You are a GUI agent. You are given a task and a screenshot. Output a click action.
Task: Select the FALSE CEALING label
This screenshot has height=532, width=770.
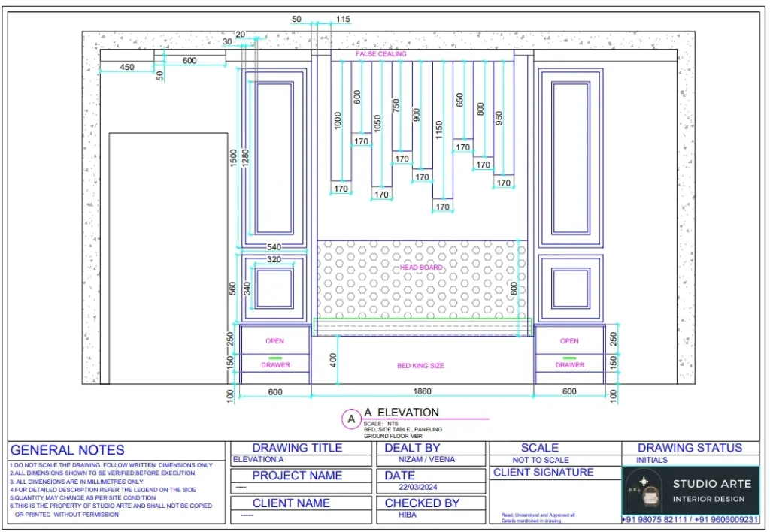(380, 54)
